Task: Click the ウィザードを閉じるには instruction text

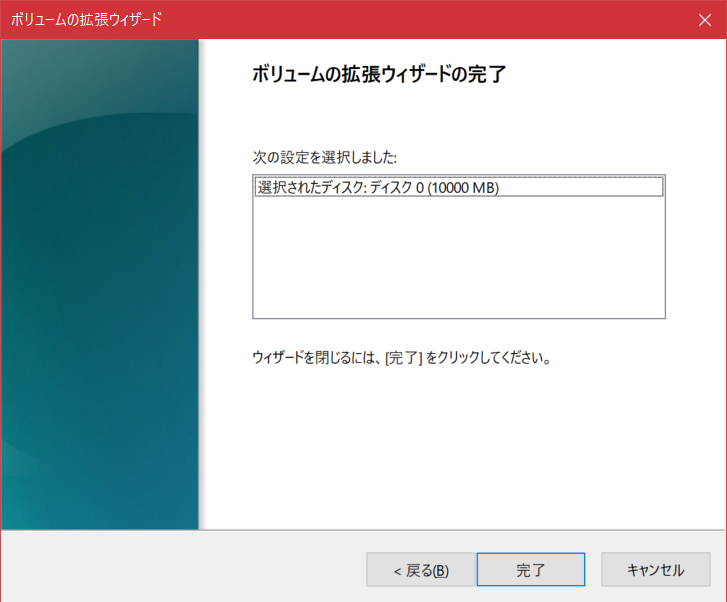Action: [402, 358]
